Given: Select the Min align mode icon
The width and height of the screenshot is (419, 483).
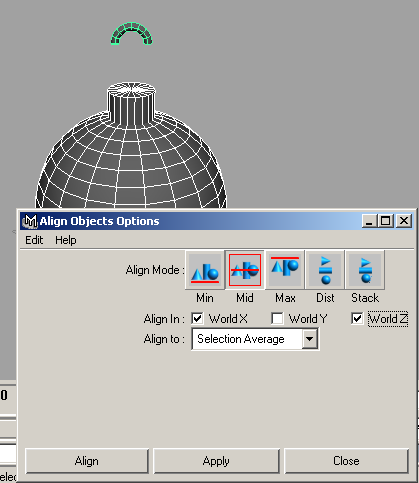Looking at the screenshot, I should 205,270.
